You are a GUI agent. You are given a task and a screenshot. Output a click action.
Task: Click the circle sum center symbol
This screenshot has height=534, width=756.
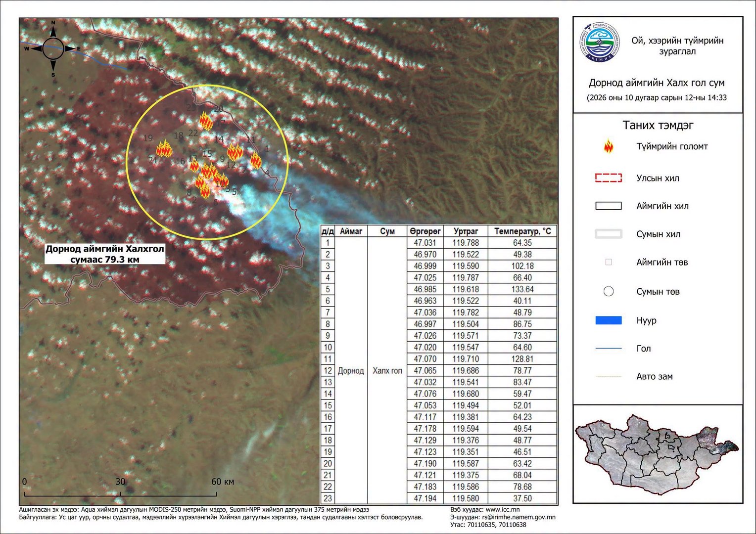tap(609, 291)
